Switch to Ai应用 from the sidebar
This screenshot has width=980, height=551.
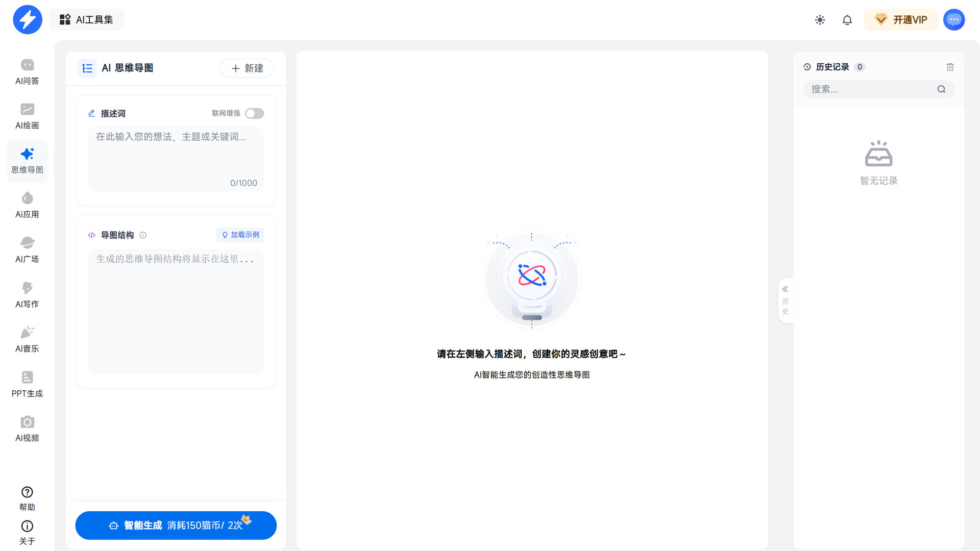[x=27, y=204]
